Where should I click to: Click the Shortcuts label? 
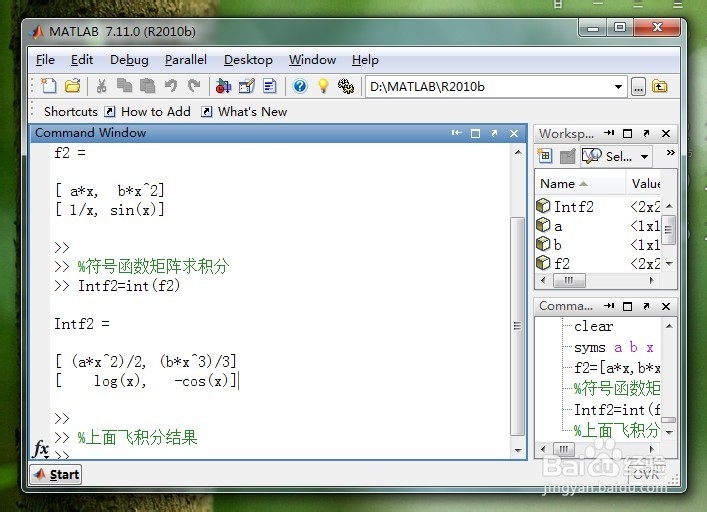71,111
